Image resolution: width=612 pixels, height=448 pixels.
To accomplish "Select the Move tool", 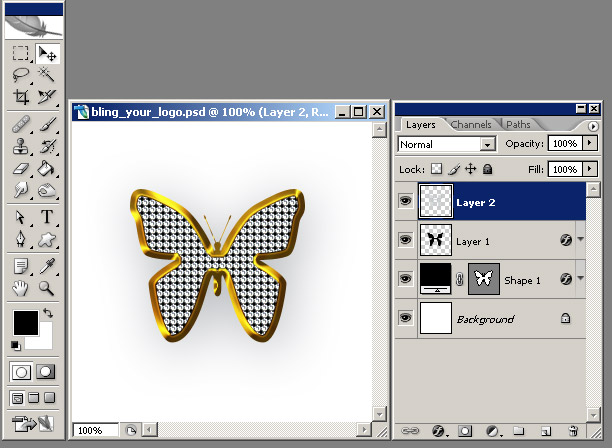I will click(x=47, y=53).
